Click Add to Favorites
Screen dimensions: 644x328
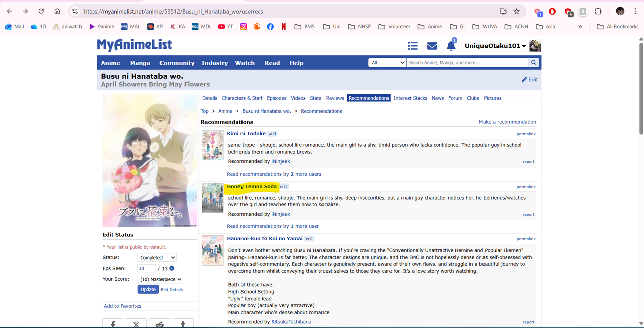122,306
